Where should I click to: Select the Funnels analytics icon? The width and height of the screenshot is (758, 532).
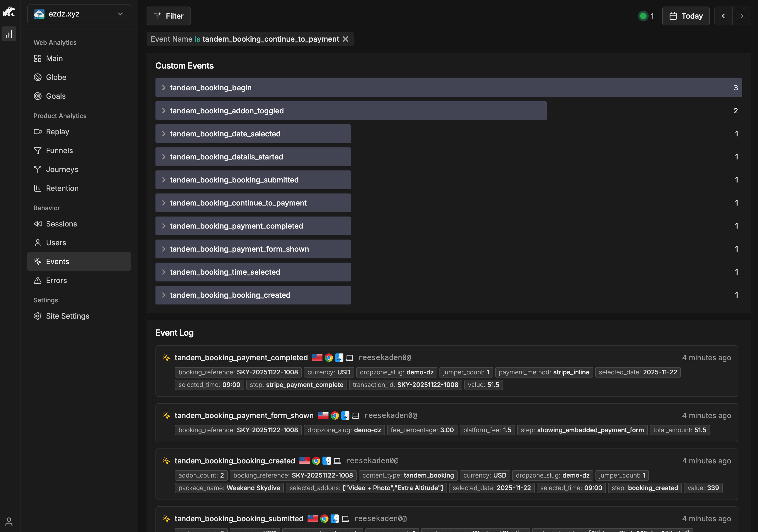point(37,150)
